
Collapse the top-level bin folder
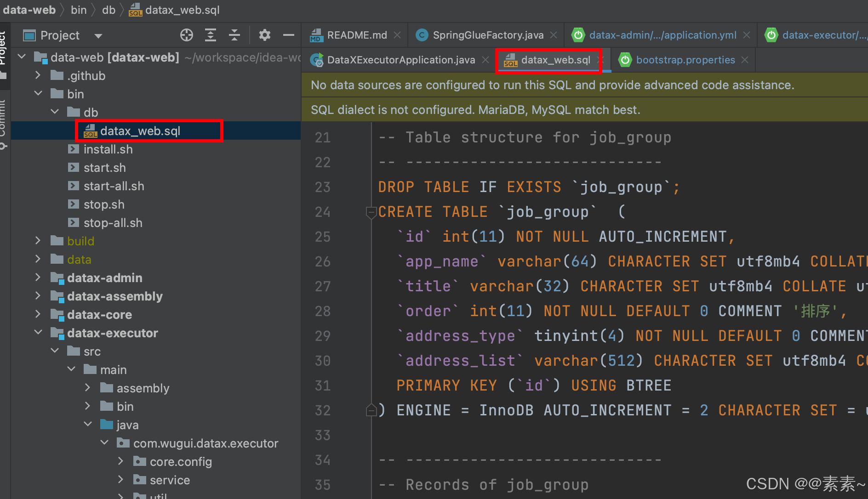(38, 94)
